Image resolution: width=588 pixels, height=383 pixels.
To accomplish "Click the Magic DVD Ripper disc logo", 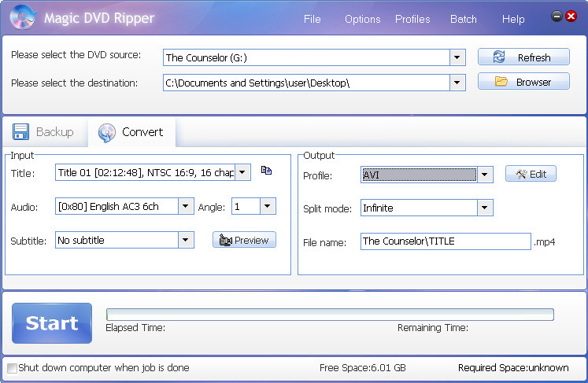I will tap(23, 17).
